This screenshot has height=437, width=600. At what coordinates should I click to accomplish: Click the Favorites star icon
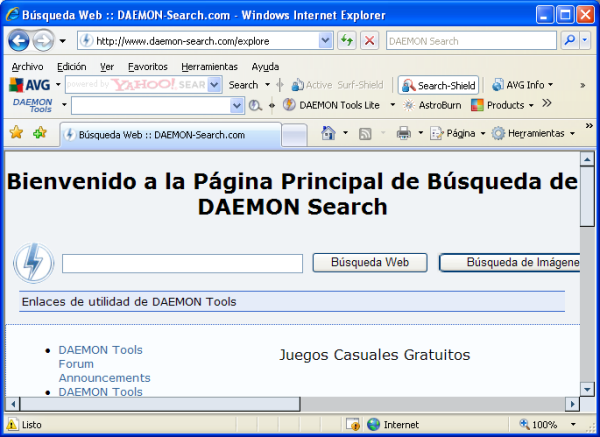16,133
